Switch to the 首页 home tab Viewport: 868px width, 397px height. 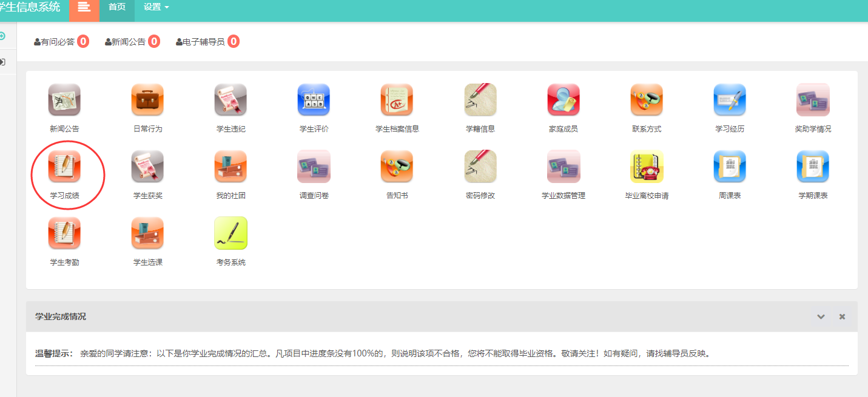pos(116,7)
